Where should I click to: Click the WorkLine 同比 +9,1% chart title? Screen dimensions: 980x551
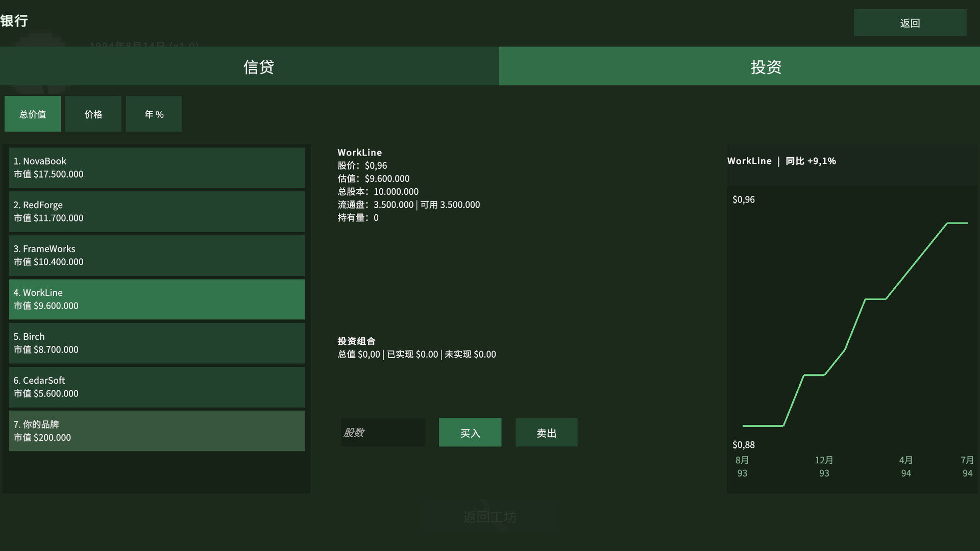[781, 161]
